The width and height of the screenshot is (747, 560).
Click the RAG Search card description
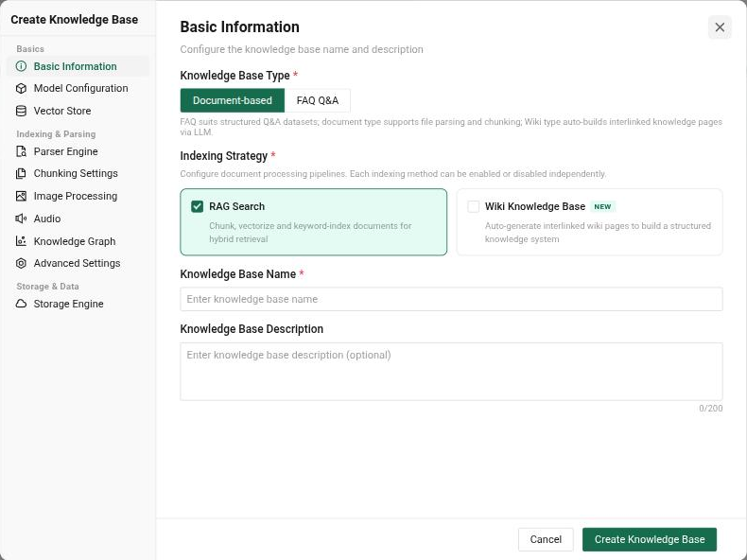[310, 232]
